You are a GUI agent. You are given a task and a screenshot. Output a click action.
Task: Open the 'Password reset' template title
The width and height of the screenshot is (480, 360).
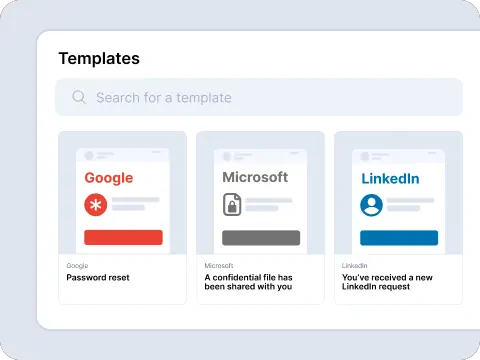click(x=98, y=277)
